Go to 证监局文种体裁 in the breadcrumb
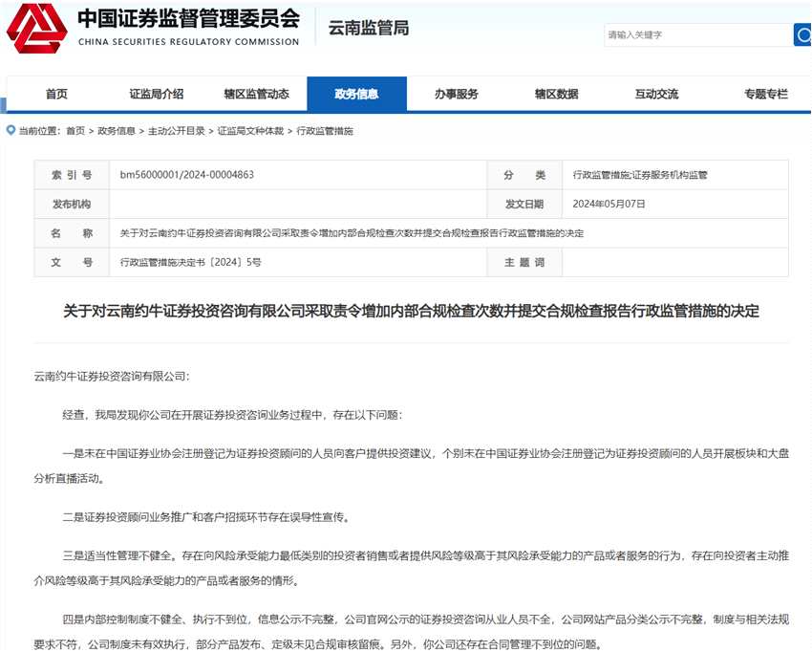812x652 pixels. point(250,131)
